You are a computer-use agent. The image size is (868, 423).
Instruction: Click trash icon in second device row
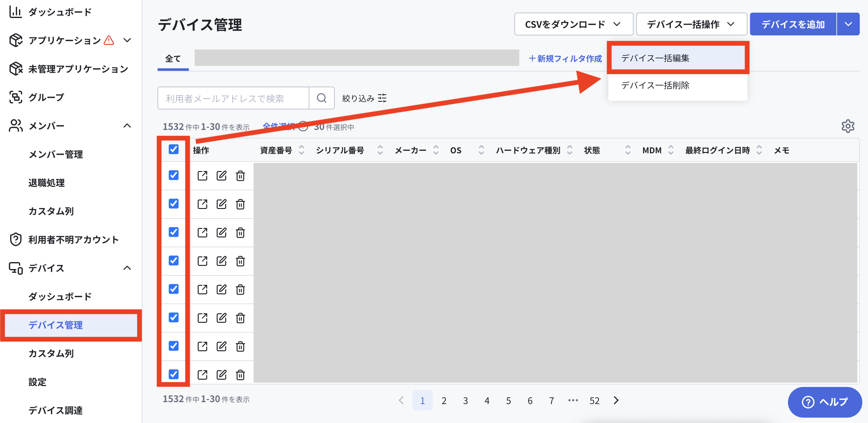[x=240, y=204]
